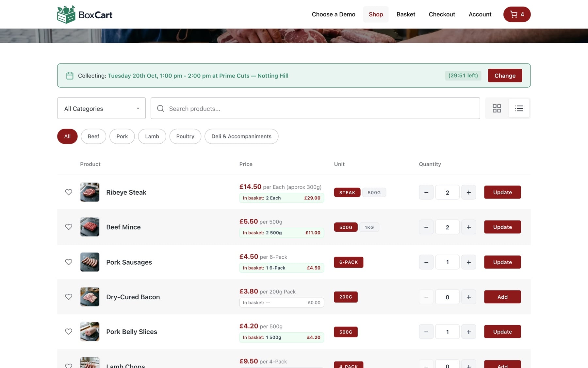Favorite Dry-Cured Bacon with the heart icon
The image size is (588, 368).
pos(69,297)
